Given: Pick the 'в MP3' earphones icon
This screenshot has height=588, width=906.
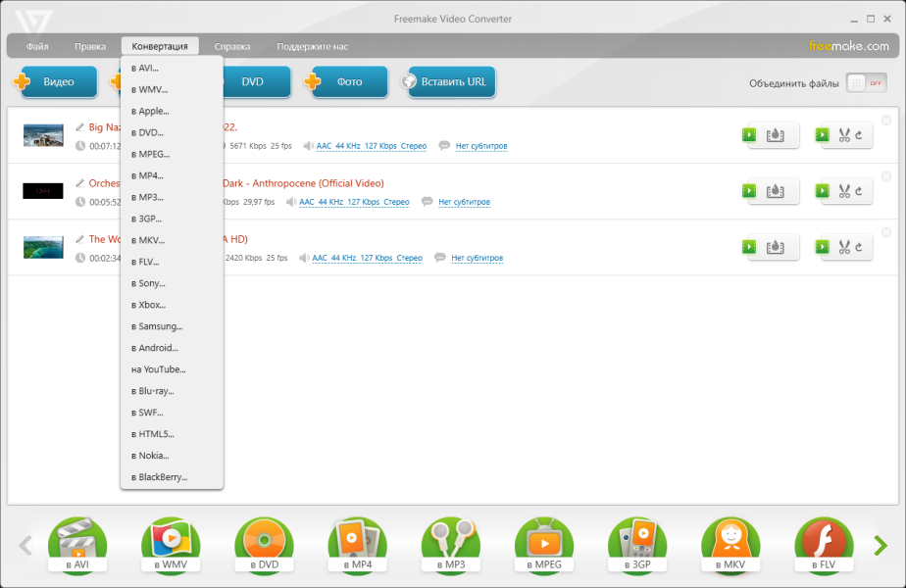Looking at the screenshot, I should pos(451,545).
